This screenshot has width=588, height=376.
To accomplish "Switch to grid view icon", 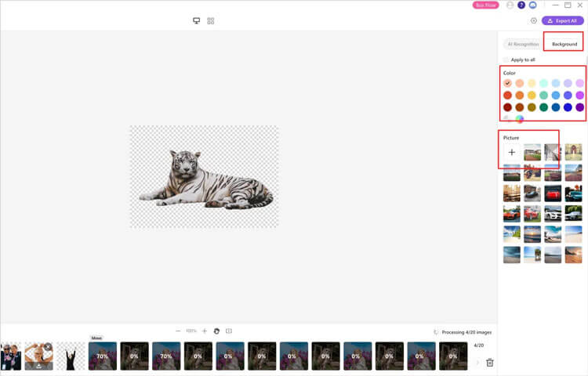I will 211,20.
